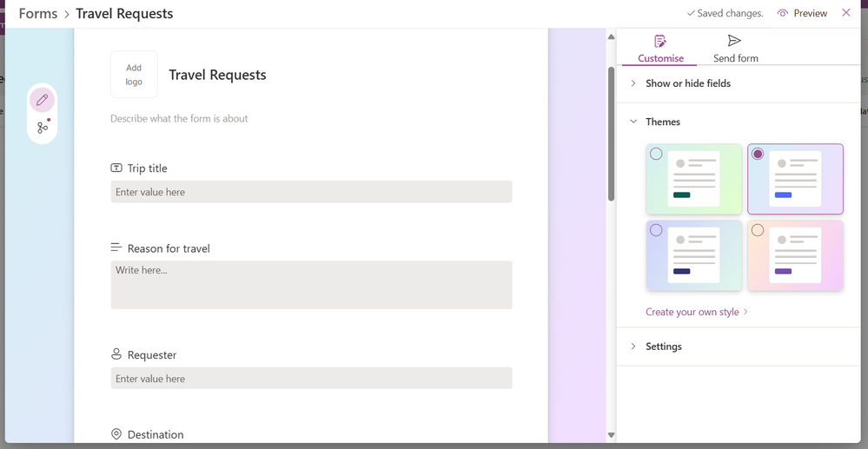Click the selected theme card's blue button swatch
Screen dimensions: 868x449
[783, 195]
